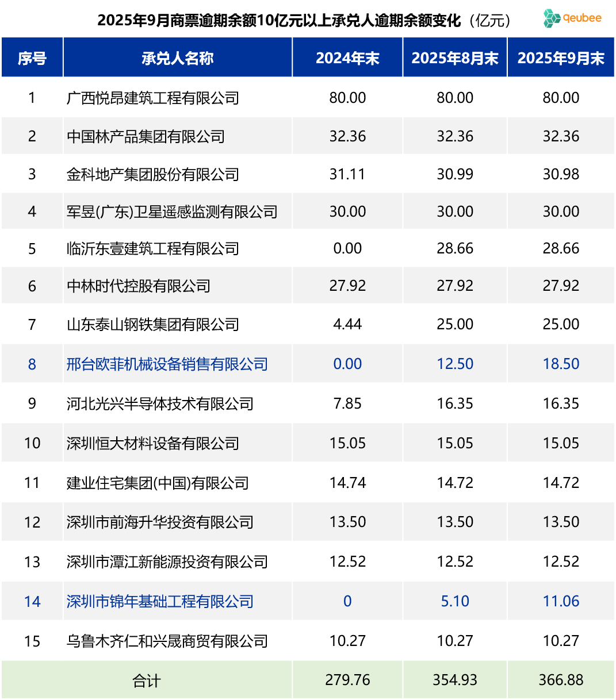The image size is (616, 700).
Task: Click 11.06 value in row 14
Action: (561, 602)
